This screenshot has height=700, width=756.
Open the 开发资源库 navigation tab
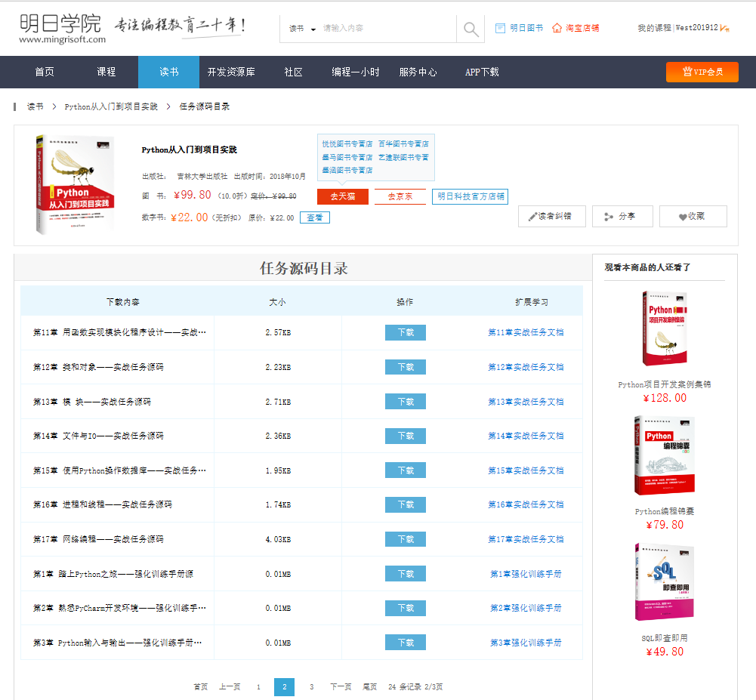[x=231, y=72]
